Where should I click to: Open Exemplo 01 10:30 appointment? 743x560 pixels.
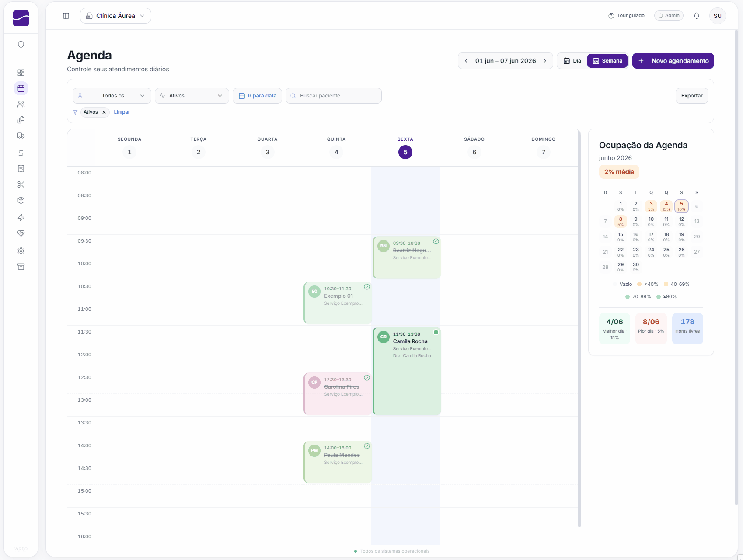(338, 303)
